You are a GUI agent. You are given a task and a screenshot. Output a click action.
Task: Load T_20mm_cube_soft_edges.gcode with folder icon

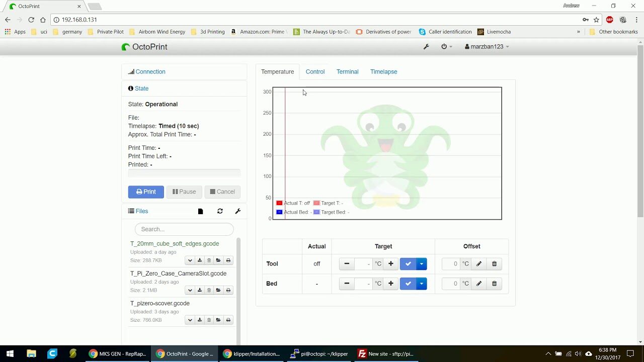point(218,260)
